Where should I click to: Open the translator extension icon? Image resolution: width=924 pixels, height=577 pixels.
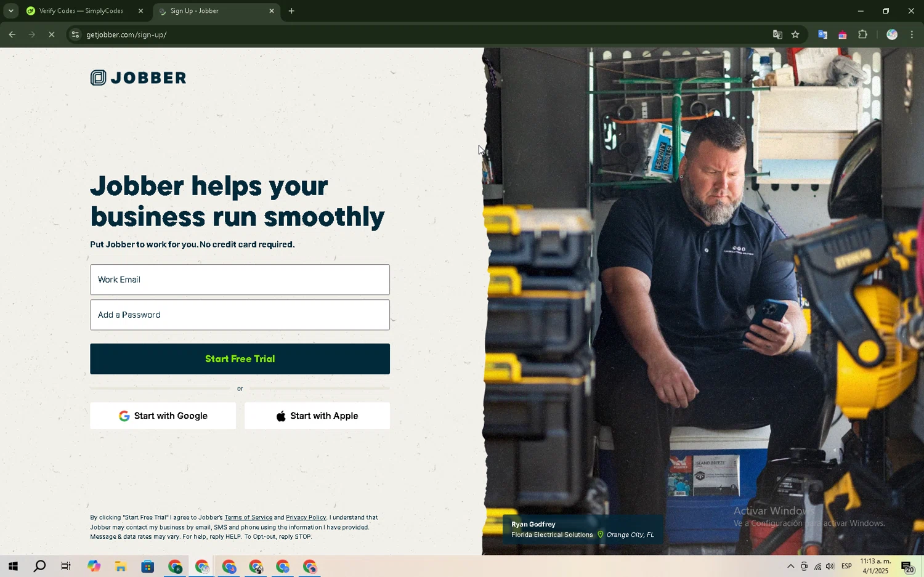pos(822,35)
